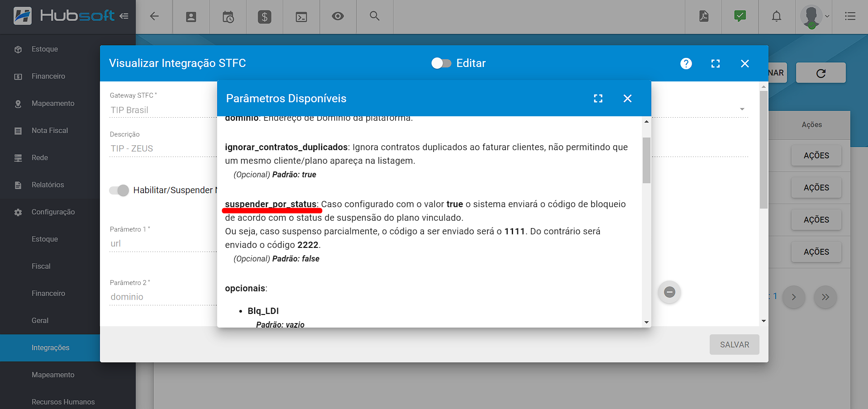Click the Descrição field TIP - ZEUS

tap(163, 148)
